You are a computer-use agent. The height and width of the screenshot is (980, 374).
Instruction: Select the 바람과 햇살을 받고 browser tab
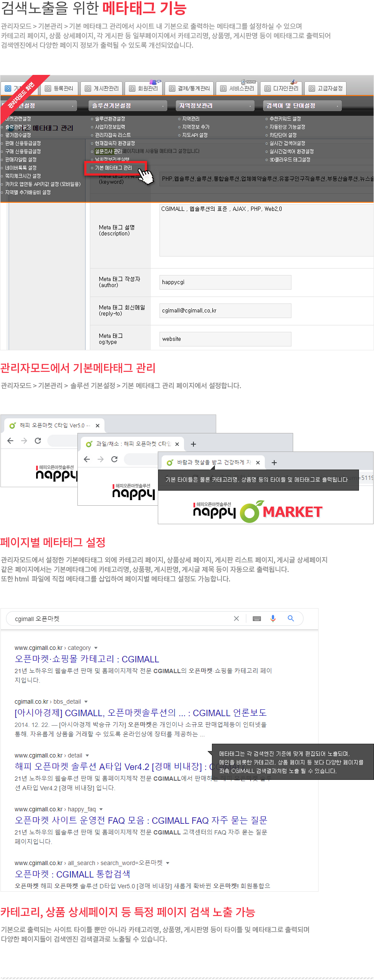[x=213, y=463]
